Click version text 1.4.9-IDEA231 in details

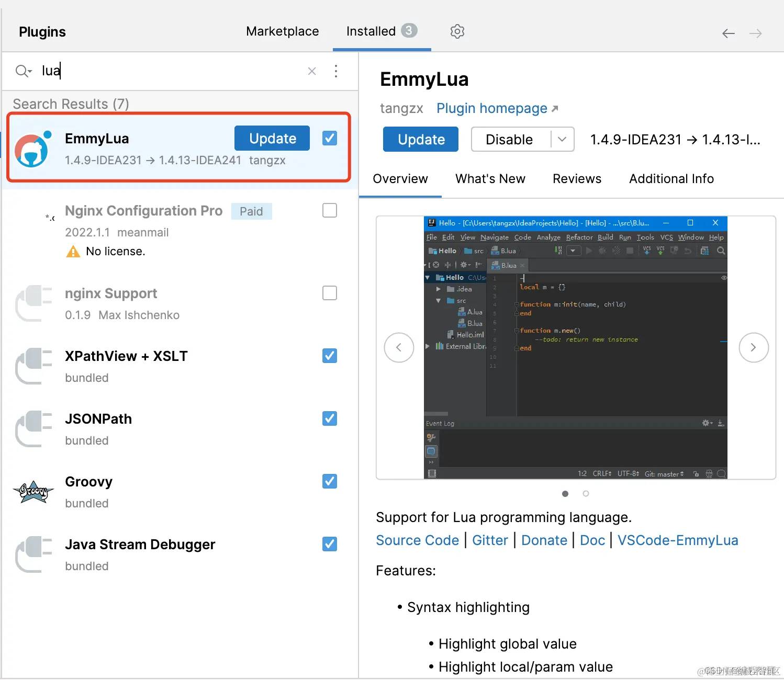point(636,140)
